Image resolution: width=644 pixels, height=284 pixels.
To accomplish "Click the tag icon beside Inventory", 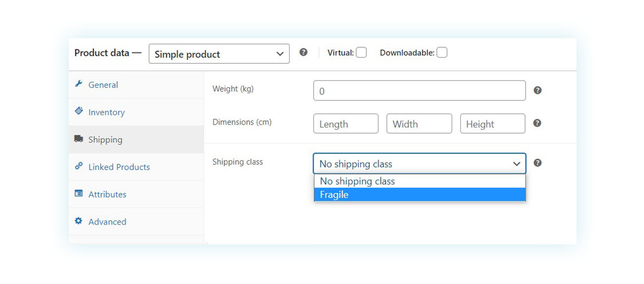I will tap(78, 111).
